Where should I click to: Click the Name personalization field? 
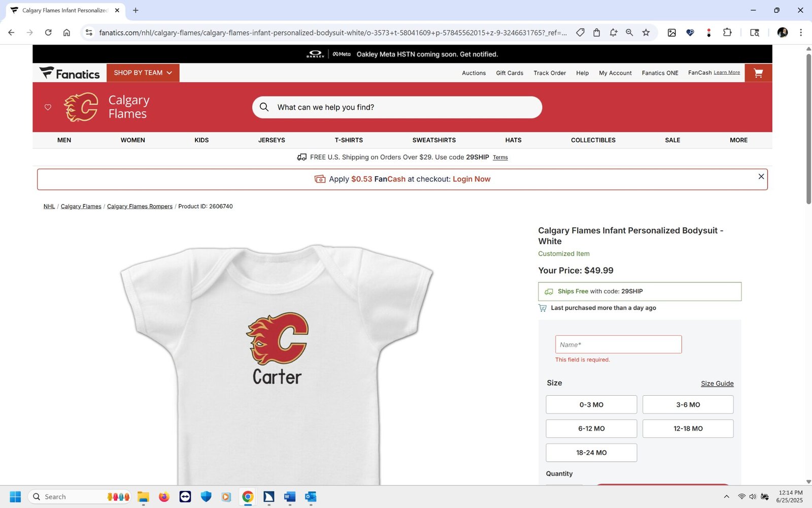pos(618,344)
